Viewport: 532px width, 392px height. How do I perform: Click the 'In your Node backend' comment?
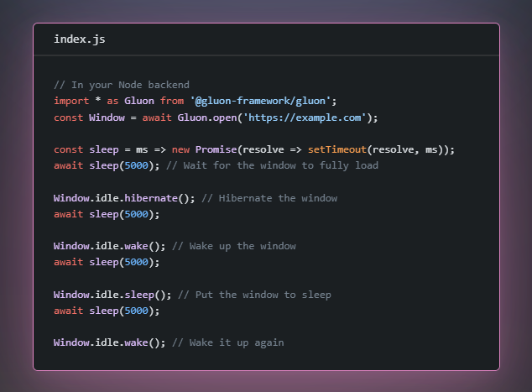click(x=122, y=85)
